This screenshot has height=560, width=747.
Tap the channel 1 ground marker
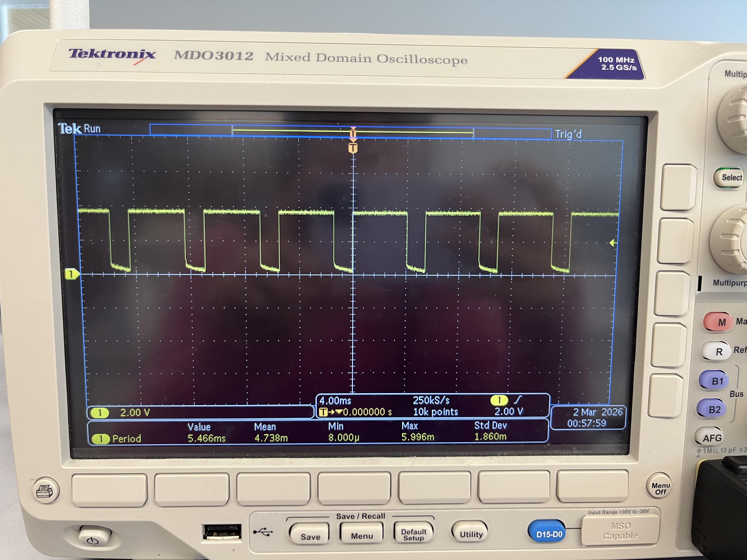72,274
